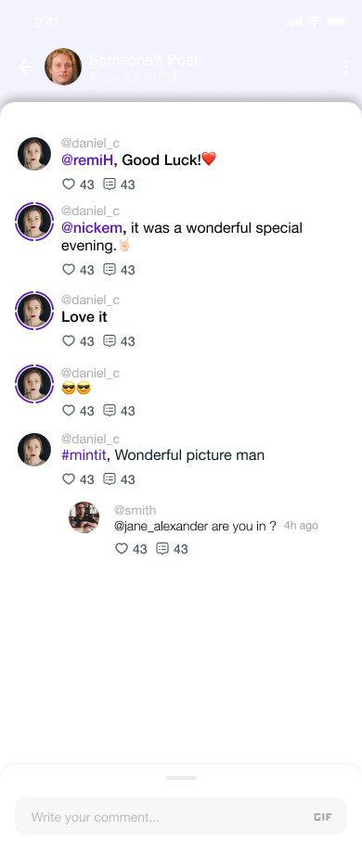The width and height of the screenshot is (362, 868).
Task: Like the "Good Luck!" comment
Action: pyautogui.click(x=68, y=184)
